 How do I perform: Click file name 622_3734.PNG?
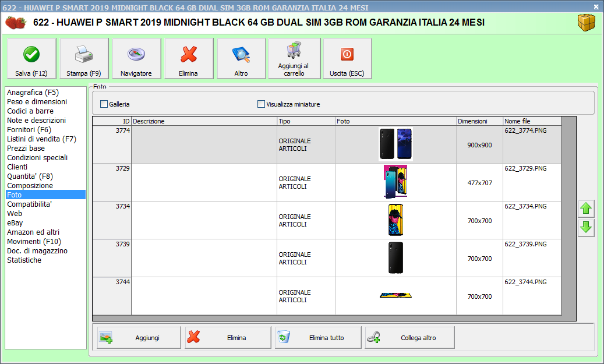525,206
